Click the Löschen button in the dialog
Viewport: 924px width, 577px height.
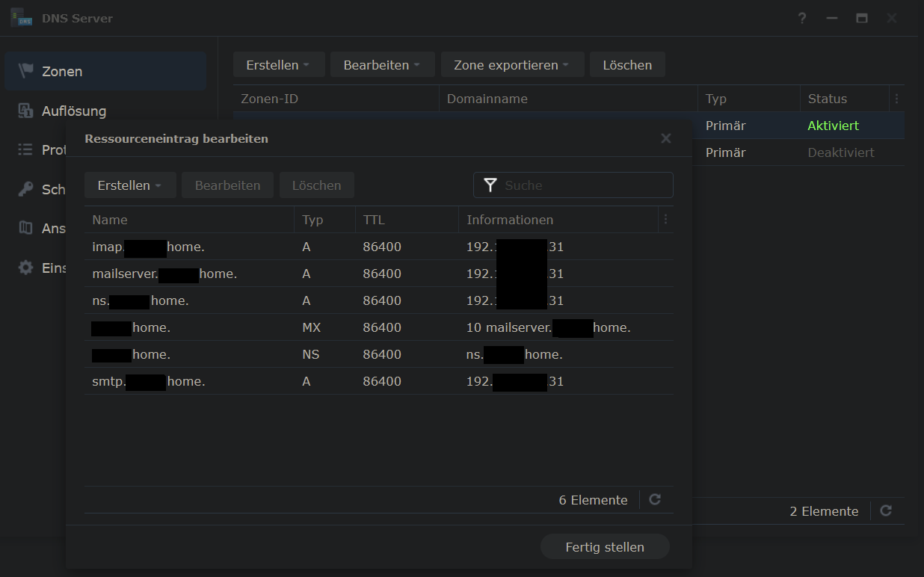pyautogui.click(x=317, y=185)
